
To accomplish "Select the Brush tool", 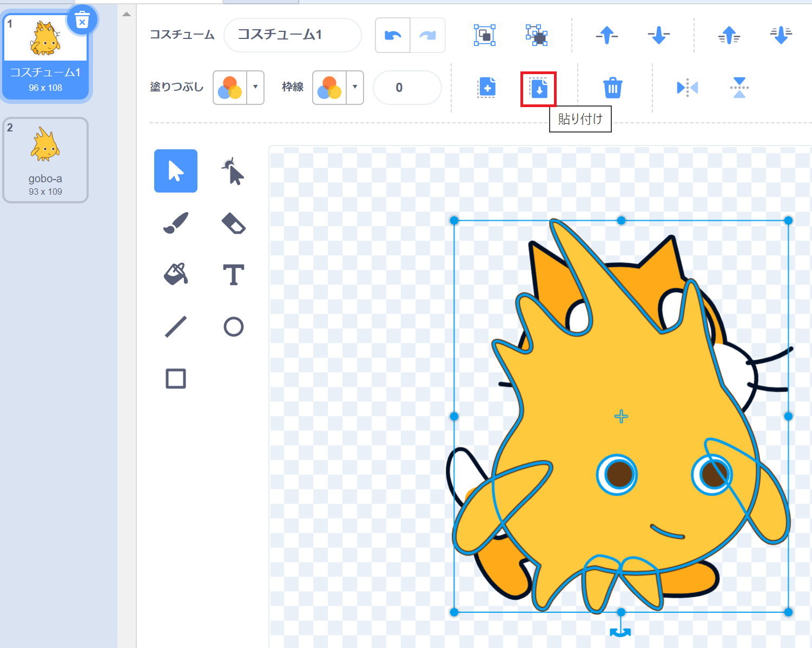I will coord(175,223).
